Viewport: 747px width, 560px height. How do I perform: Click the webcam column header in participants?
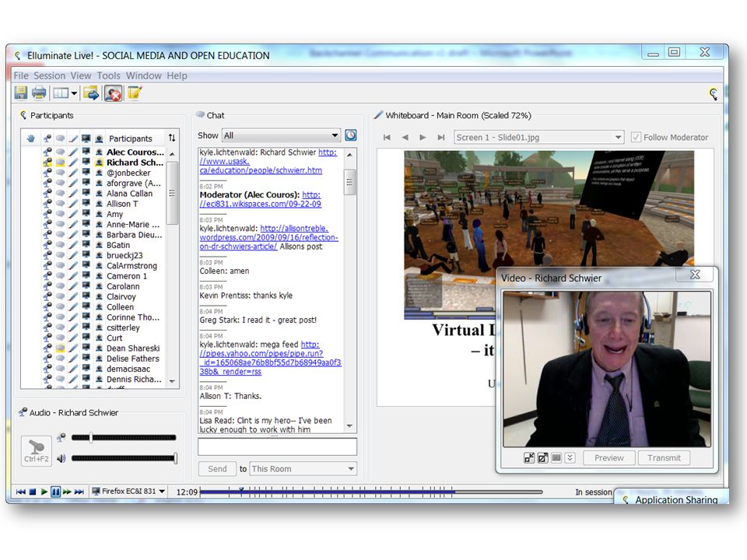[99, 138]
